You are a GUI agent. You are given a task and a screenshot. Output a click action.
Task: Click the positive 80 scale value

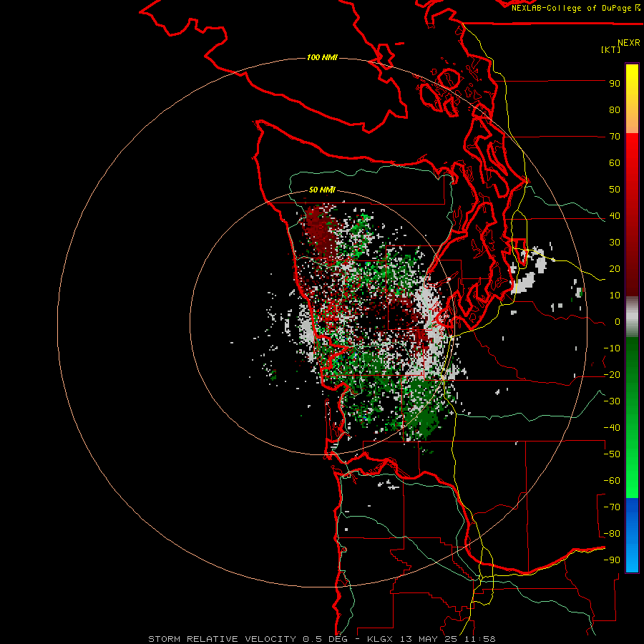pos(615,110)
